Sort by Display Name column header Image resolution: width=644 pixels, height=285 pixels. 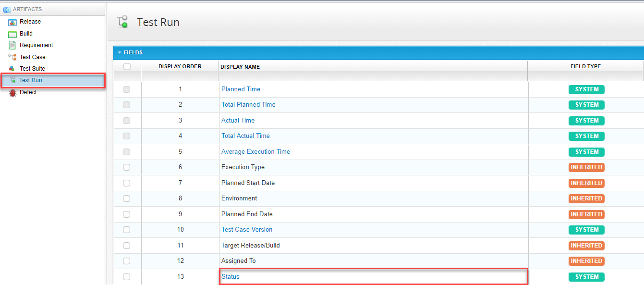tap(240, 67)
